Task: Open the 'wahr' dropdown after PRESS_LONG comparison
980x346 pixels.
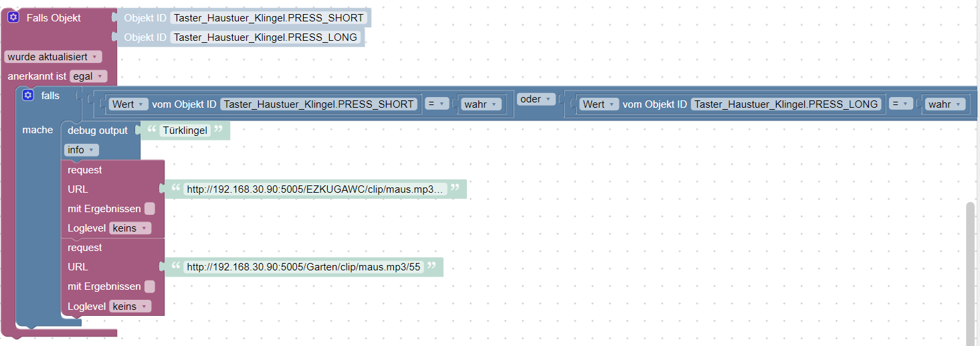Action: pos(946,104)
